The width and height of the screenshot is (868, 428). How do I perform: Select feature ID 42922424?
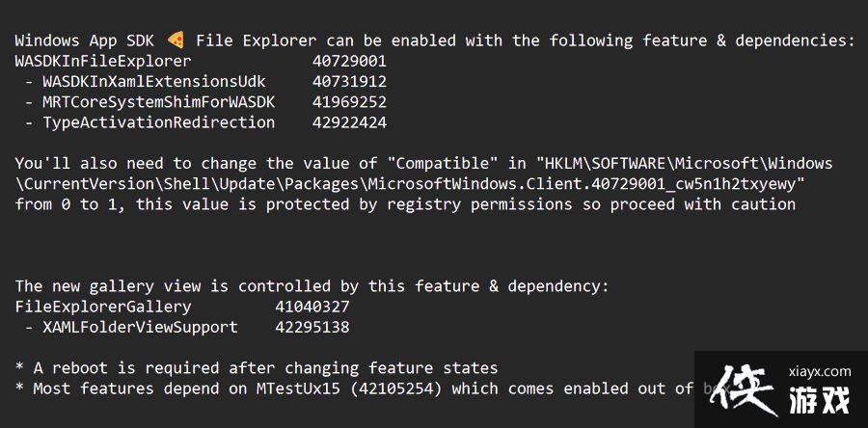click(349, 122)
